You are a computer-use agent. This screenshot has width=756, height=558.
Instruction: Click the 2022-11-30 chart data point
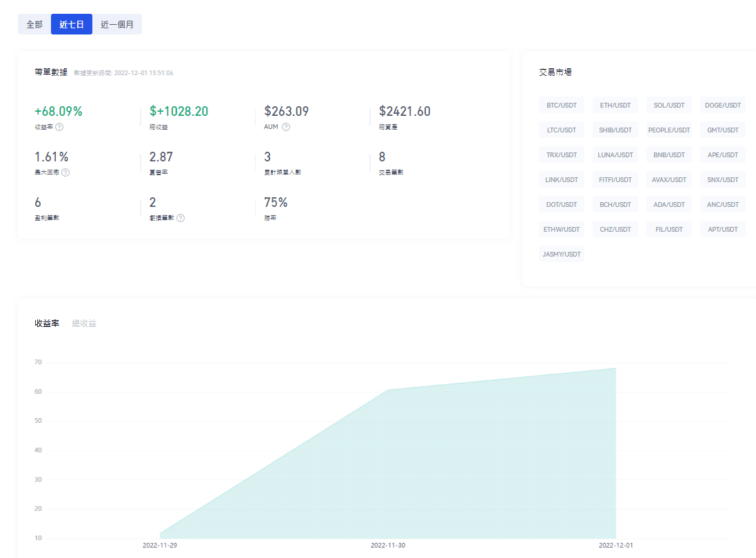coord(388,390)
